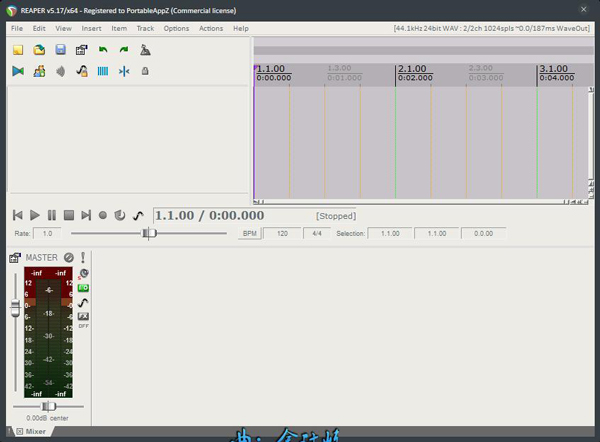Click the Rate value field

(47, 233)
